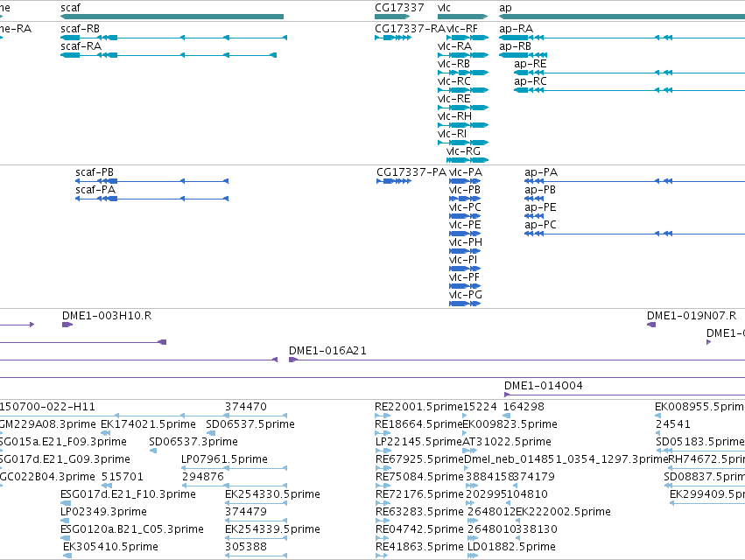Select the vlc-RE transcript label
This screenshot has width=745, height=560.
[x=454, y=99]
